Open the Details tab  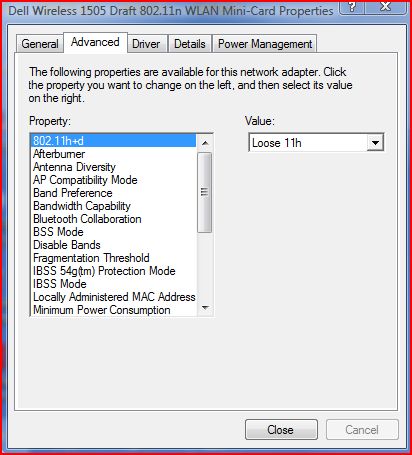190,44
